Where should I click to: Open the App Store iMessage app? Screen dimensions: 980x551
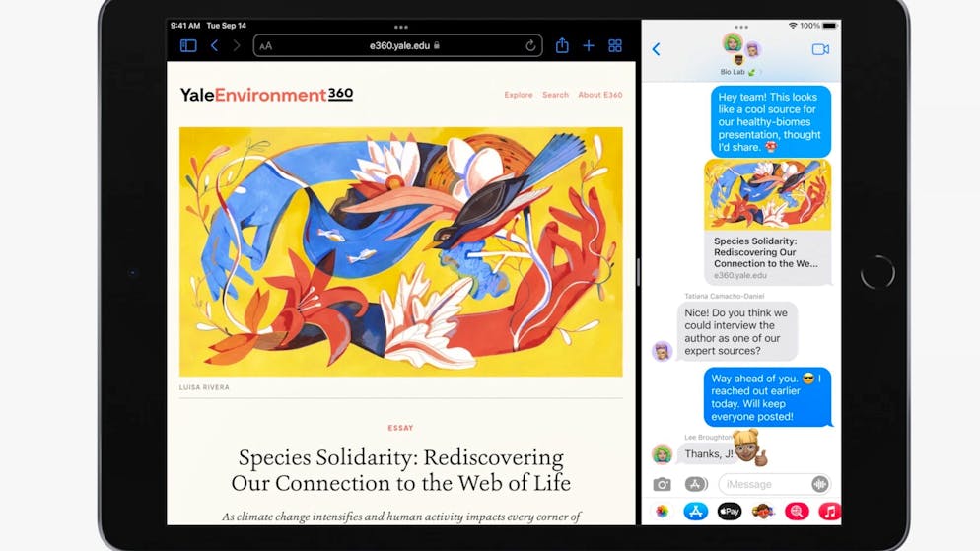coord(696,512)
